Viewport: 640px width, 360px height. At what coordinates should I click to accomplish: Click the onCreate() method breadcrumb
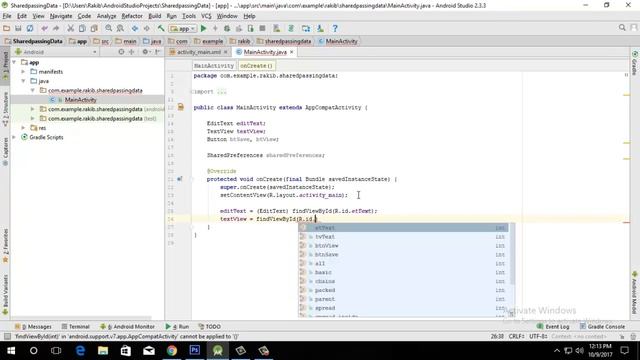click(x=256, y=66)
